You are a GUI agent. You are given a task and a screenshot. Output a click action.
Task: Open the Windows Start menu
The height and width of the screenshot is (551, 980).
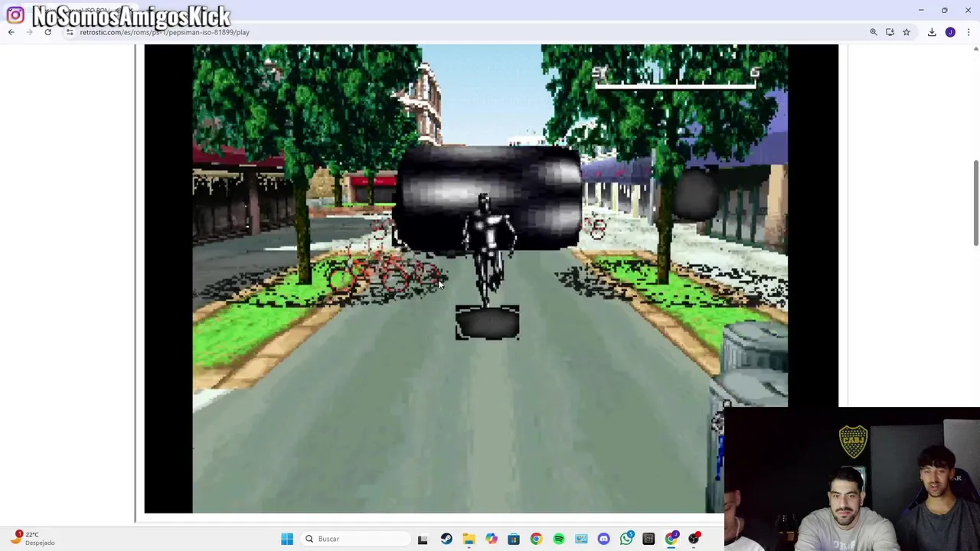287,539
